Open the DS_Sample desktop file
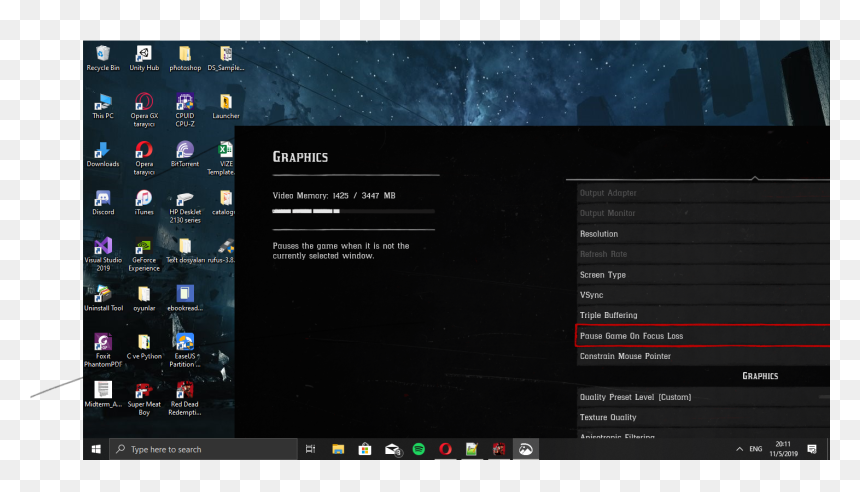Screen dimensions: 860x492 225,58
